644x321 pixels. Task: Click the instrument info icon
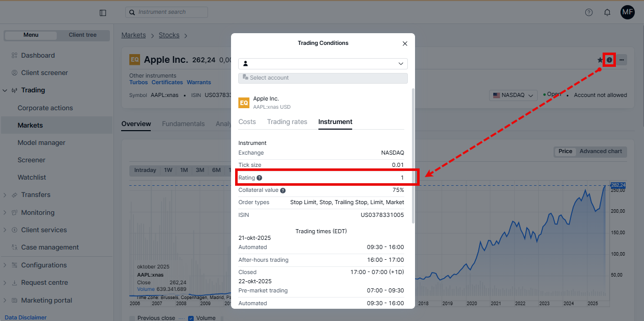coord(609,60)
